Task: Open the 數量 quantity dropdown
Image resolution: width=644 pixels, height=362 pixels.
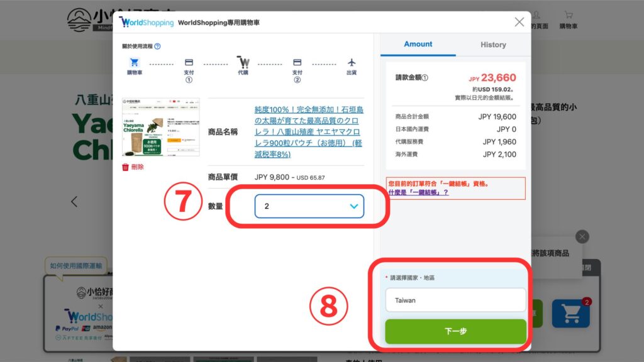Action: (x=309, y=206)
